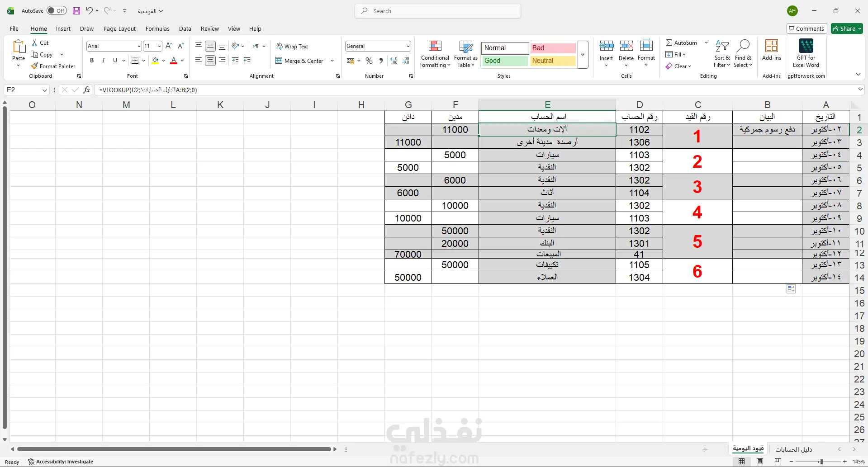
Task: Toggle Wrap Text
Action: pyautogui.click(x=292, y=46)
